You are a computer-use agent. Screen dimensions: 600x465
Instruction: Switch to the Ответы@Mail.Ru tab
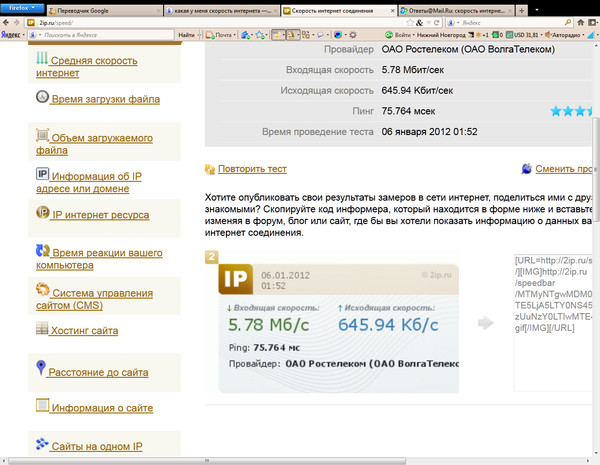tap(456, 11)
